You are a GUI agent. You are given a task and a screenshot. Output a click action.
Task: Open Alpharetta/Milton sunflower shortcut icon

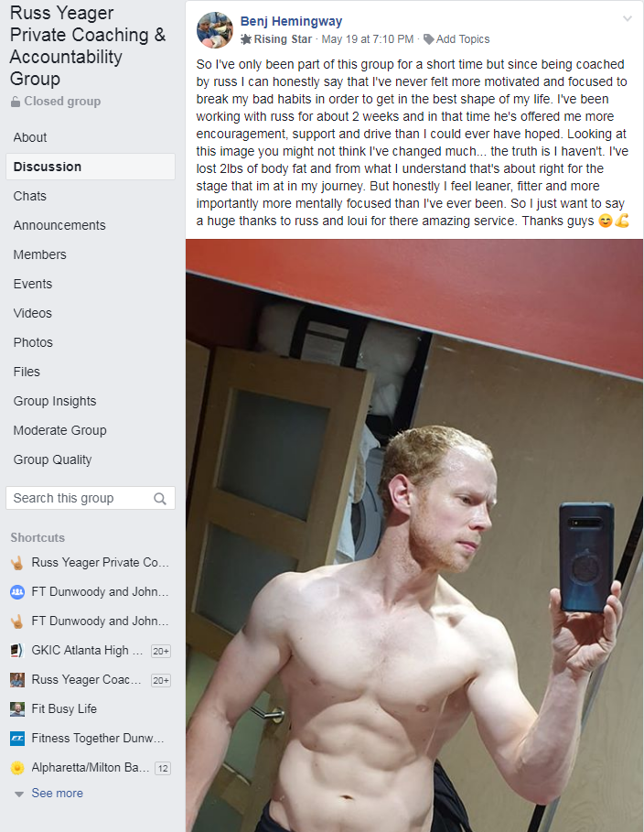click(17, 767)
